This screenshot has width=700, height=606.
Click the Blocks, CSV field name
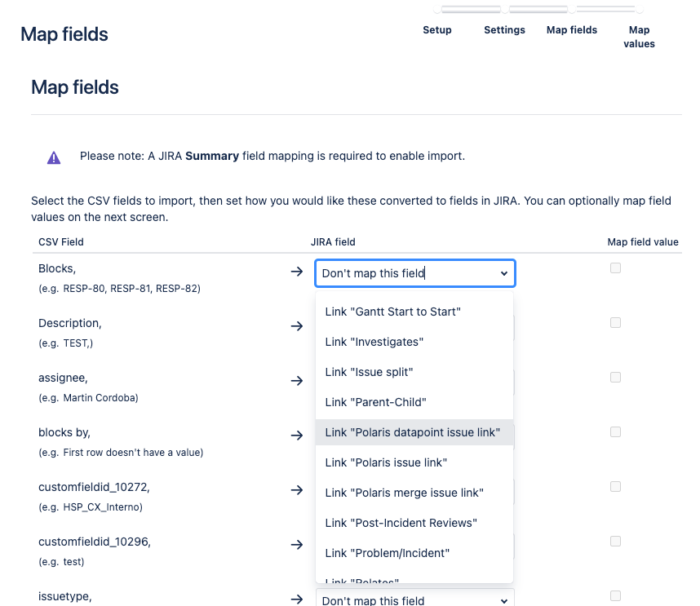57,268
